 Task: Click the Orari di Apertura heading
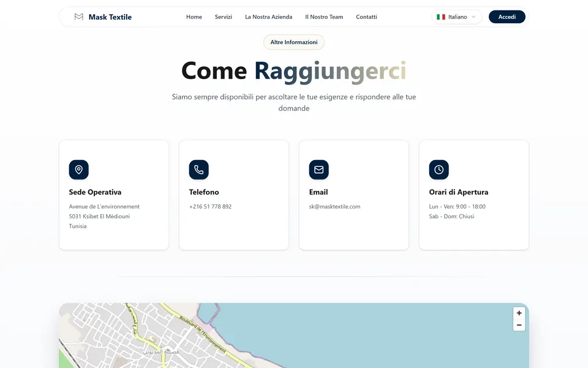(x=459, y=192)
